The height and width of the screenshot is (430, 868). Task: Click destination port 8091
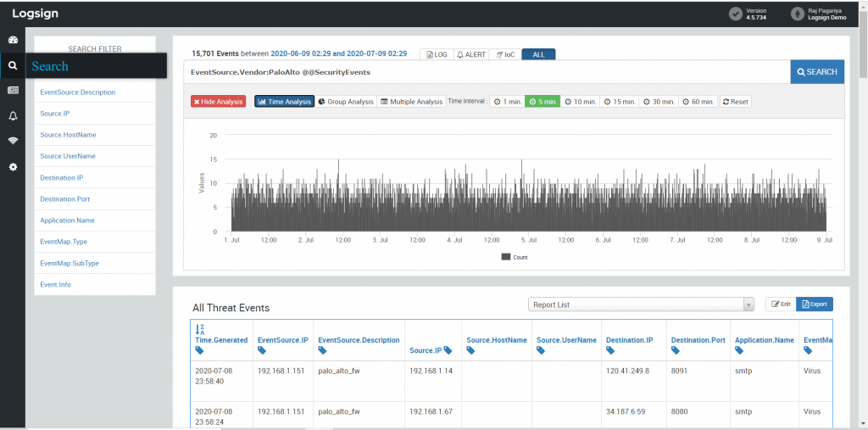(679, 371)
